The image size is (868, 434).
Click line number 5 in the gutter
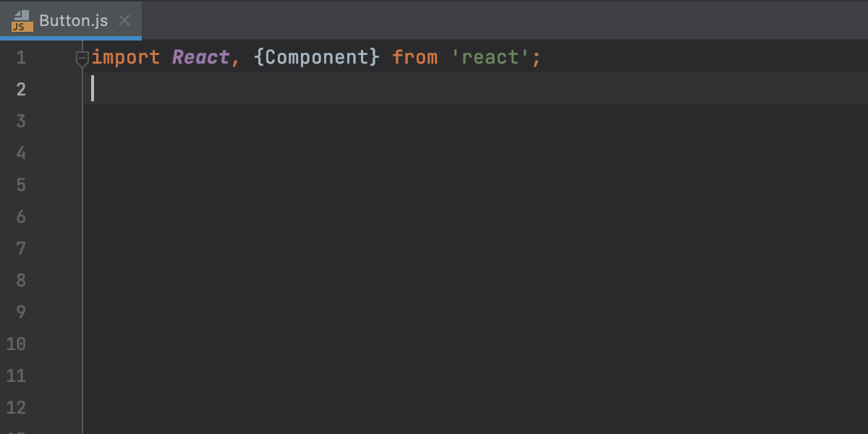point(20,184)
